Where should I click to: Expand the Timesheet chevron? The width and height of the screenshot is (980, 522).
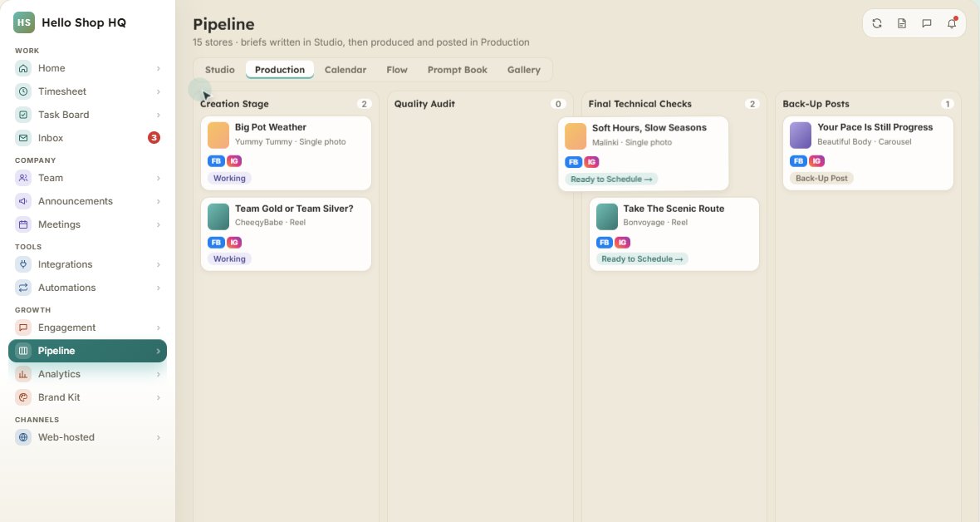(158, 91)
